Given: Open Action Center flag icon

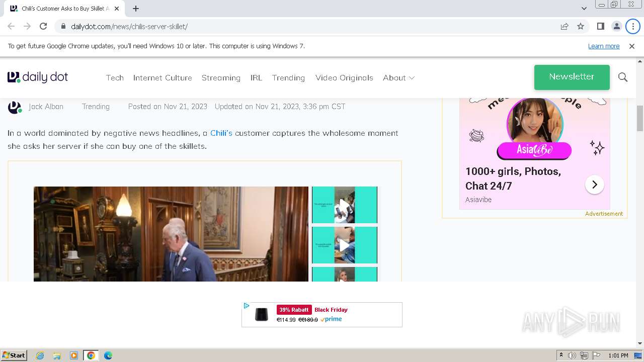Looking at the screenshot, I should tap(596, 355).
